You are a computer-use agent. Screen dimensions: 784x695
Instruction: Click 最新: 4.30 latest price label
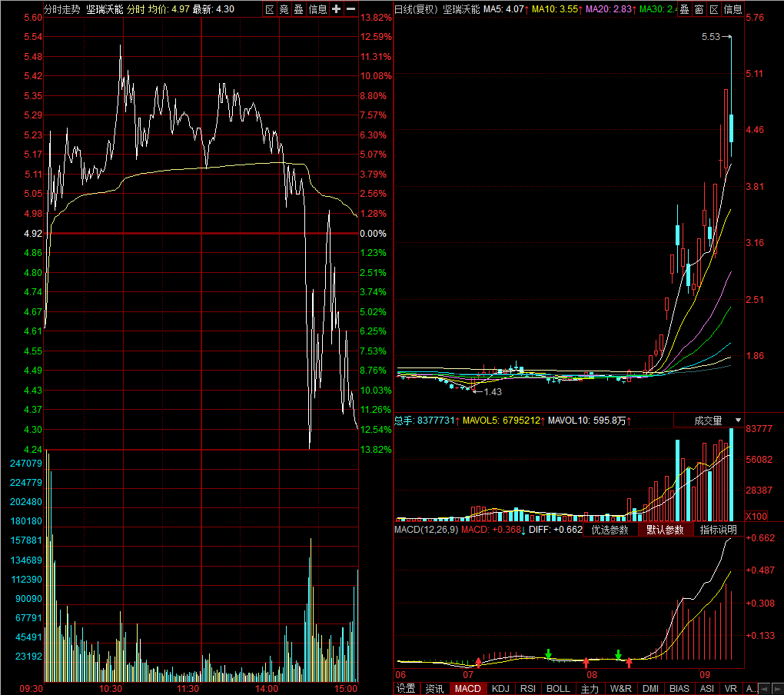tap(214, 9)
